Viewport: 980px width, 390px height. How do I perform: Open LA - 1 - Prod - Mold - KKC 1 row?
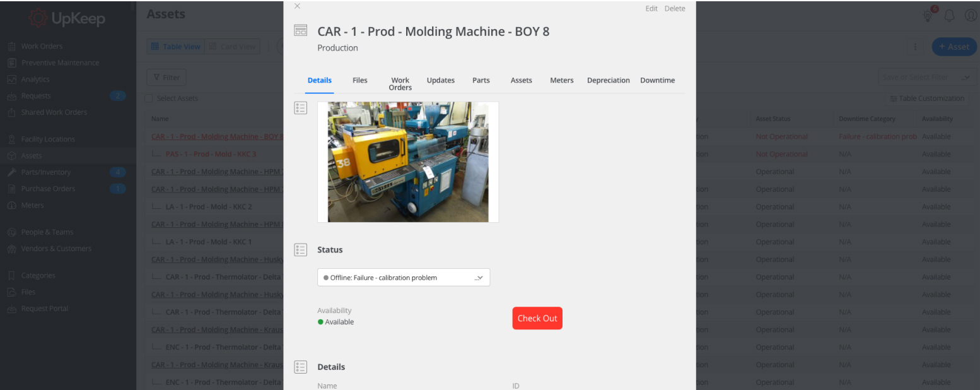[209, 242]
